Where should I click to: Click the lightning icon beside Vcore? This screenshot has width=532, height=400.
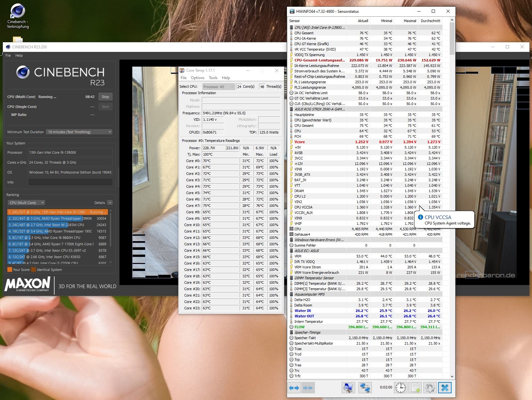(291, 142)
